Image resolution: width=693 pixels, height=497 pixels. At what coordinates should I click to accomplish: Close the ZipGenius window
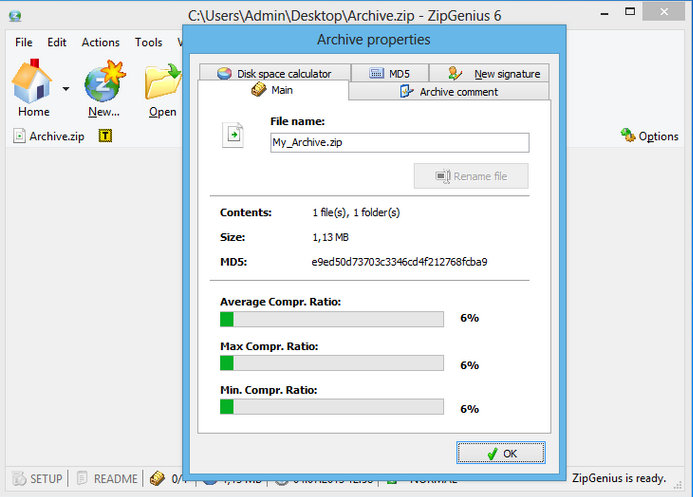(x=664, y=12)
